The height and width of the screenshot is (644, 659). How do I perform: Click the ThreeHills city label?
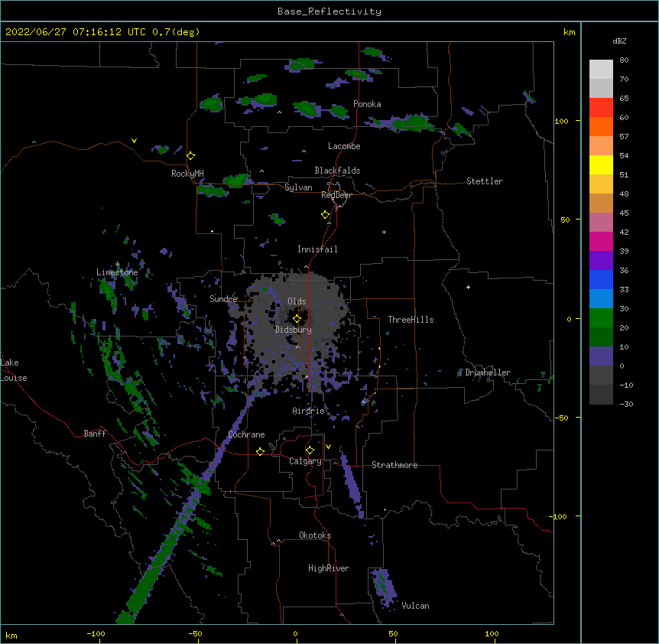click(411, 320)
